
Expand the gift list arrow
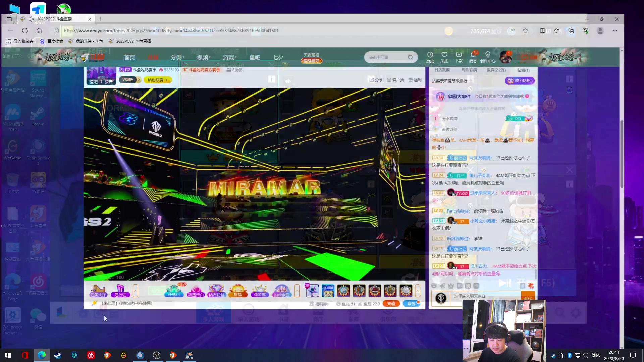click(x=418, y=290)
